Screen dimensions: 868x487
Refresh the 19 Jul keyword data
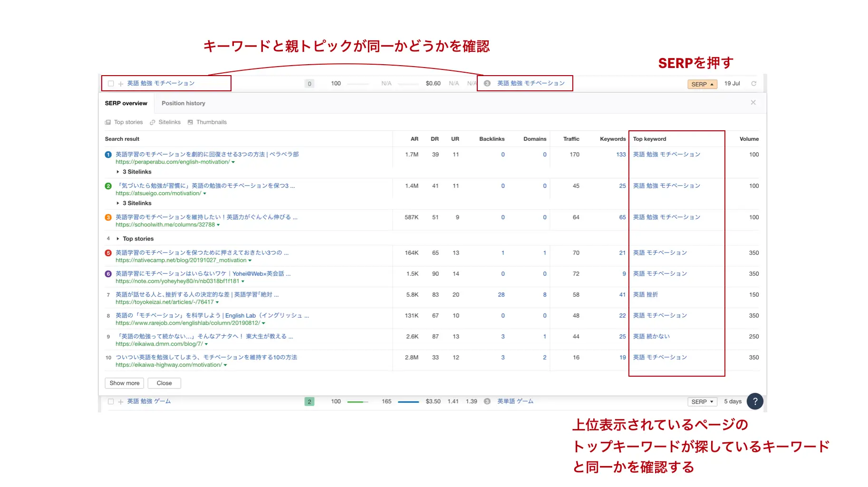coord(753,83)
